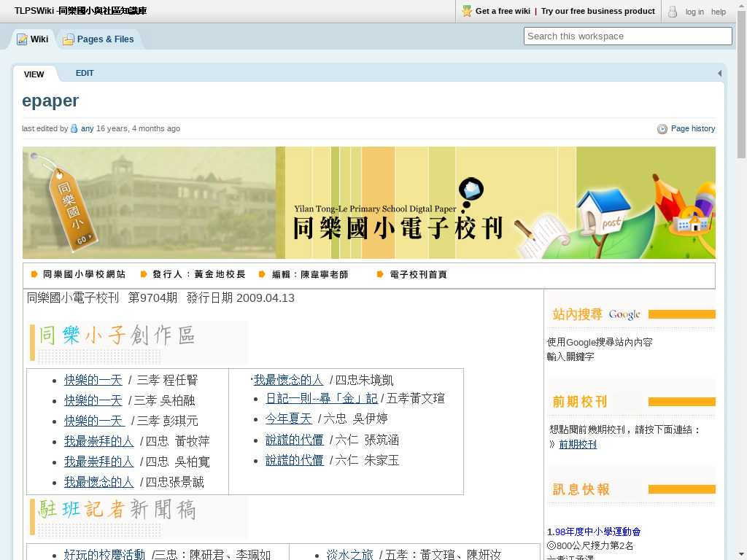Select the VIEW tab

(x=34, y=74)
